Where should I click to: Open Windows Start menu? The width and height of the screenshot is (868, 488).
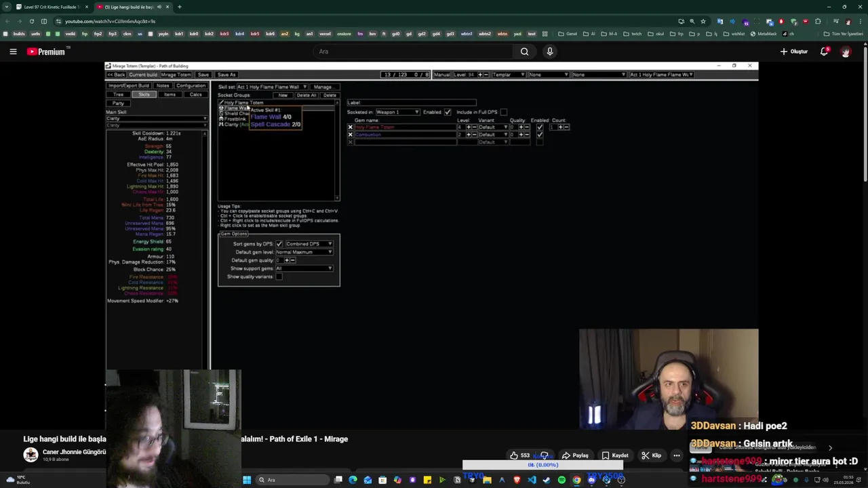[x=247, y=480]
